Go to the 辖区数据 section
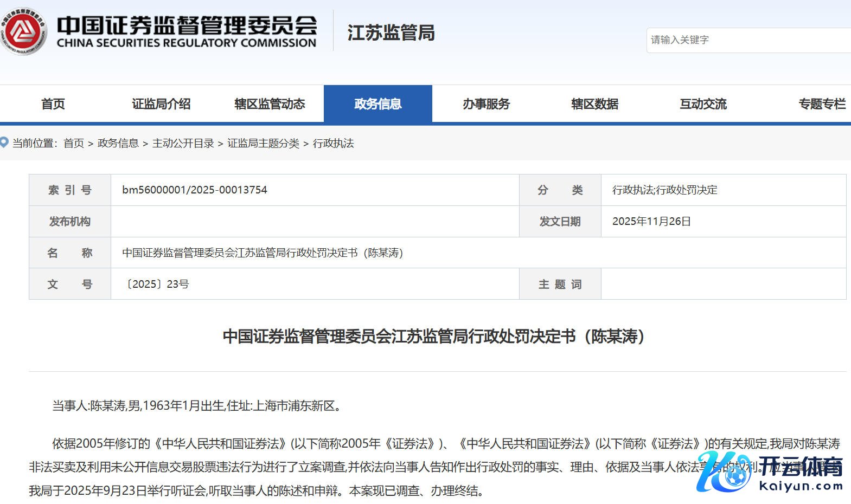 point(595,104)
